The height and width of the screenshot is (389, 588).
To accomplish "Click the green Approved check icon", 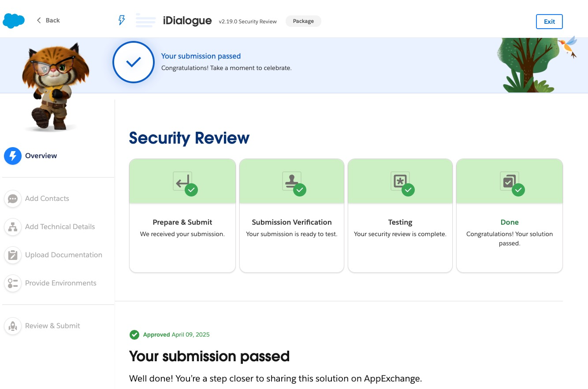I will 134,335.
